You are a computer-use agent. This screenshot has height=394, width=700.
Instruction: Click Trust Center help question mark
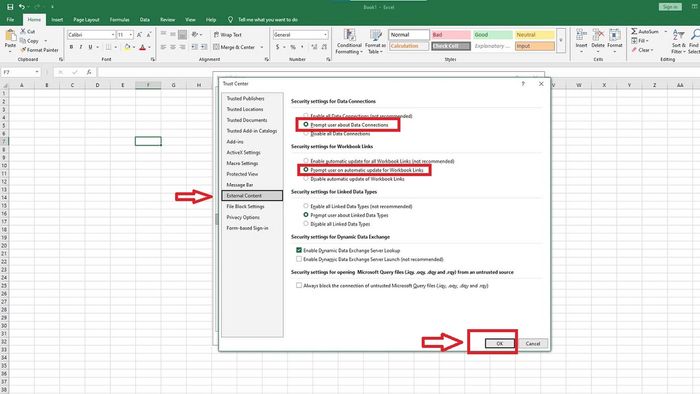(x=523, y=83)
